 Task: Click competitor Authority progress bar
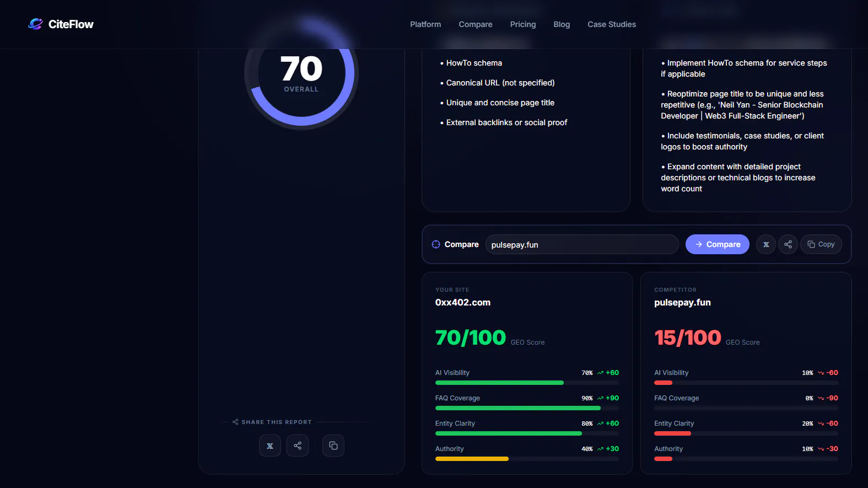pyautogui.click(x=746, y=459)
